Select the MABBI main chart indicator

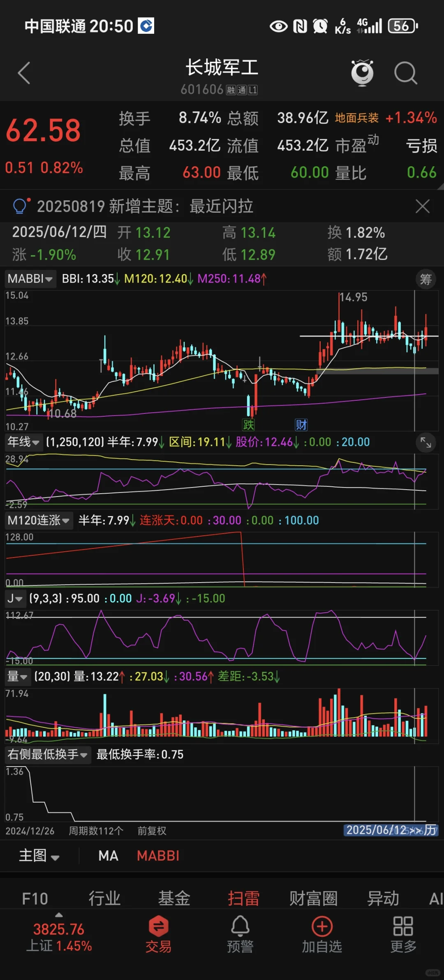coord(158,856)
